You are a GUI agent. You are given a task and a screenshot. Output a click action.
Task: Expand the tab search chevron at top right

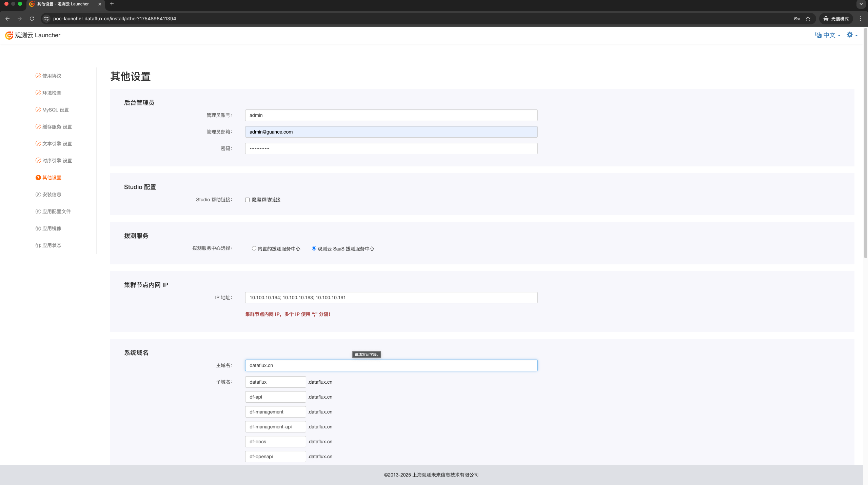pos(861,4)
